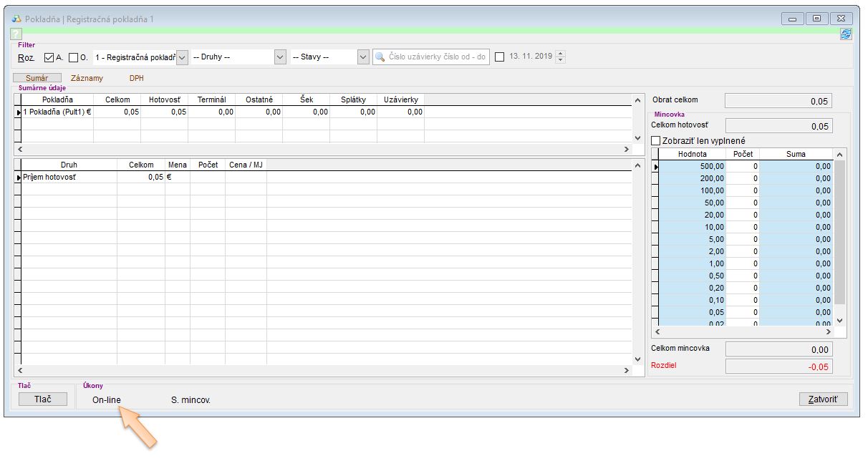The height and width of the screenshot is (461, 868).
Task: Click the magnifier icon in search field
Action: (380, 57)
